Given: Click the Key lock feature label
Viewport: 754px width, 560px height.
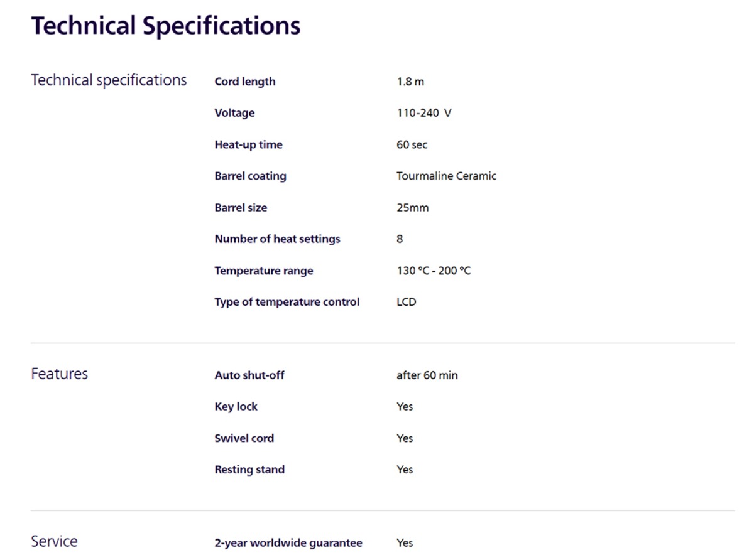Looking at the screenshot, I should coord(236,406).
